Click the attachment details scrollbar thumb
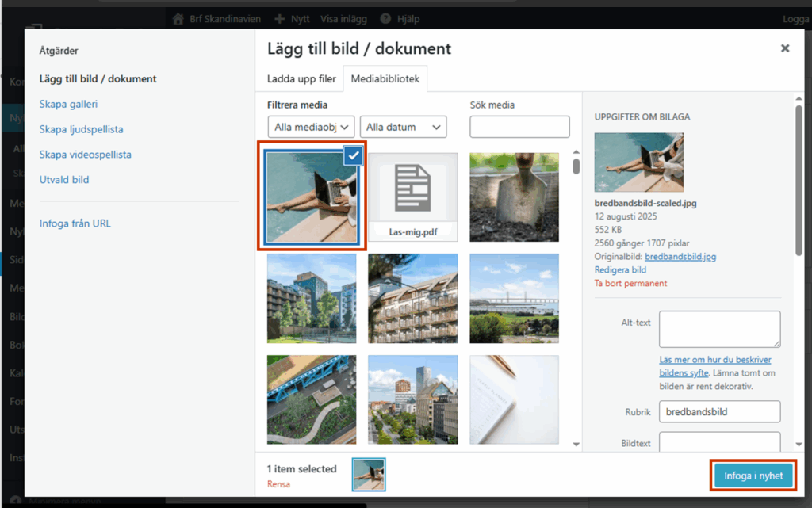This screenshot has width=812, height=508. (799, 180)
